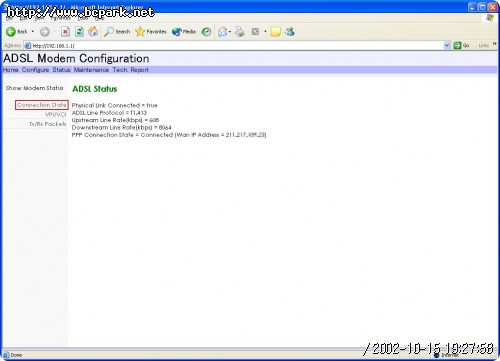Image resolution: width=500 pixels, height=361 pixels.
Task: Expand the Edit button dropdown arrow
Action: coord(265,32)
